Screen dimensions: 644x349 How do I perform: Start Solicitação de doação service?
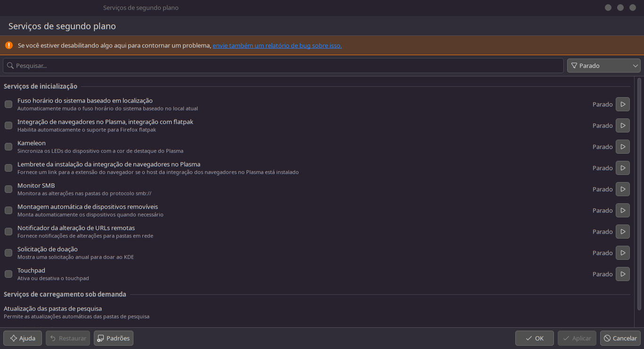[x=623, y=253]
